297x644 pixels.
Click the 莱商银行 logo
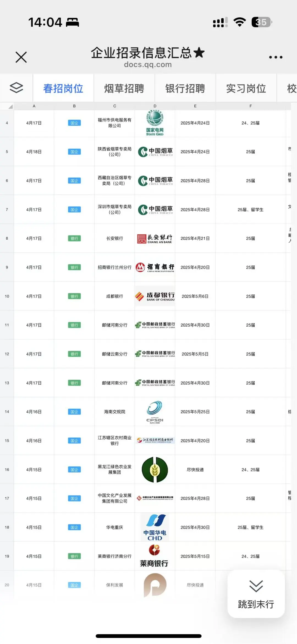[154, 556]
